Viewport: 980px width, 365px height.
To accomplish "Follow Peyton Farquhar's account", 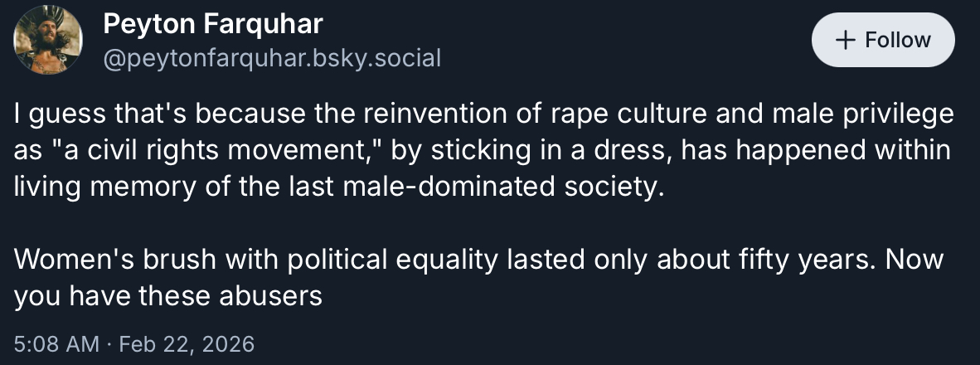I will pos(883,40).
